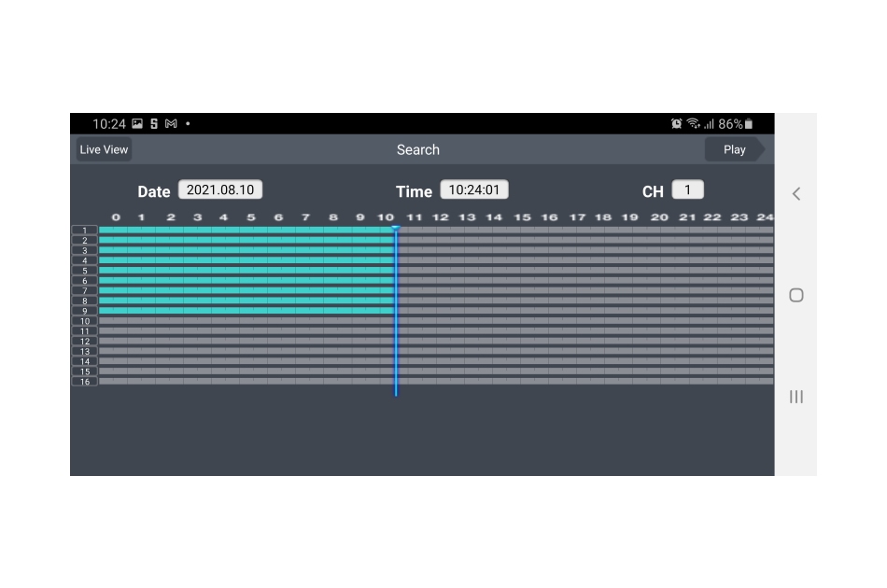The height and width of the screenshot is (588, 887).
Task: Open the CH channel selector
Action: click(689, 189)
